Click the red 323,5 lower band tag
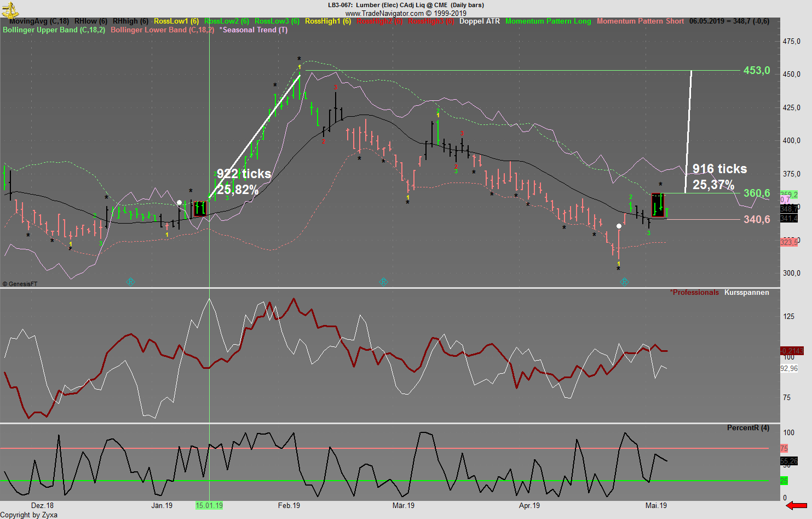Viewport: 812px width, 519px height. pos(789,242)
